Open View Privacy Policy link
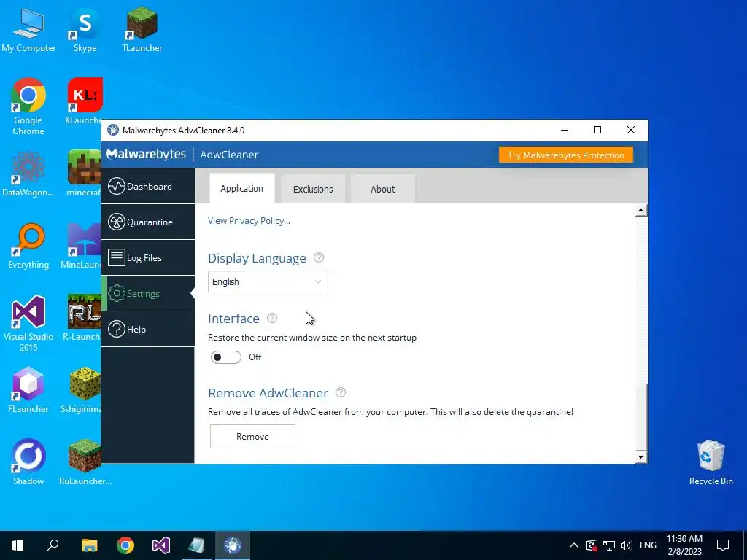Viewport: 747px width, 560px height. coord(249,220)
